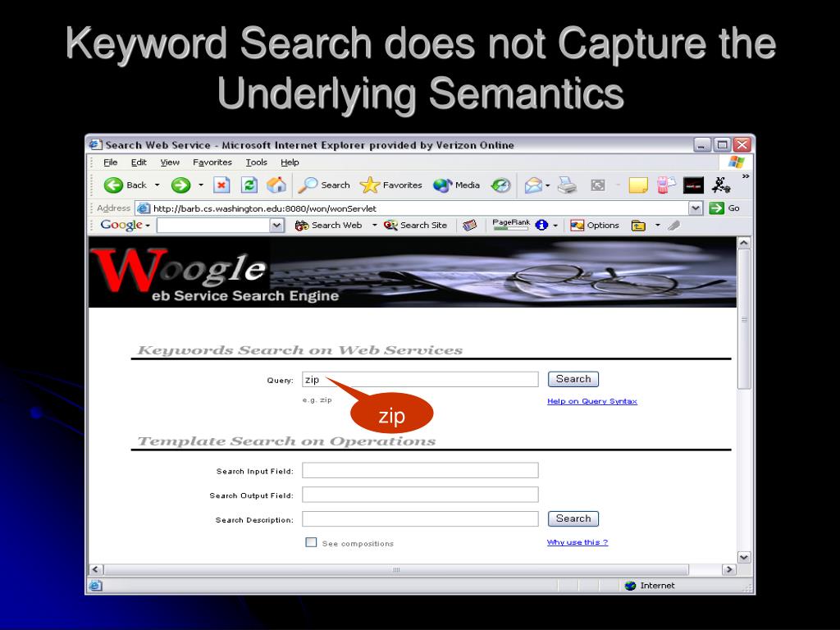Open the Back button history dropdown
This screenshot has width=840, height=630.
point(157,185)
